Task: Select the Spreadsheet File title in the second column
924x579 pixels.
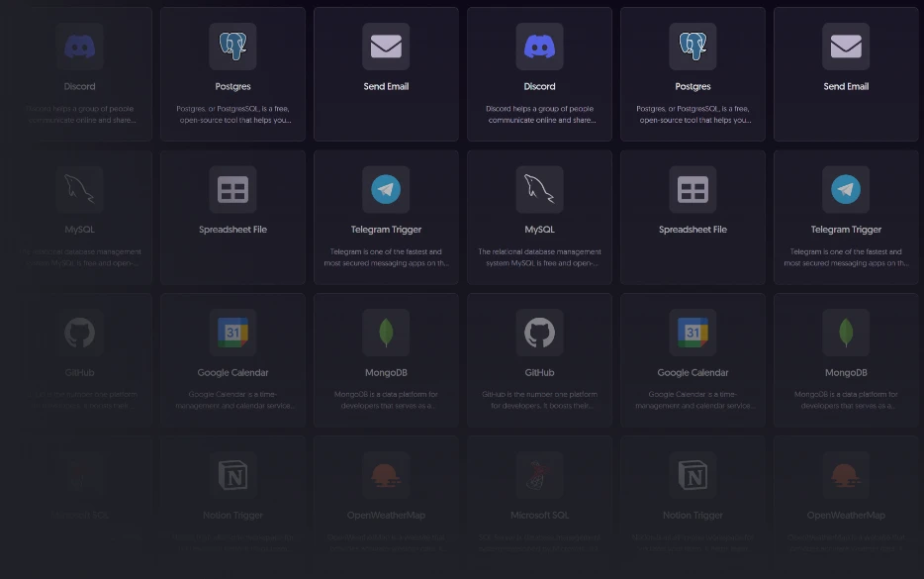Action: tap(232, 230)
